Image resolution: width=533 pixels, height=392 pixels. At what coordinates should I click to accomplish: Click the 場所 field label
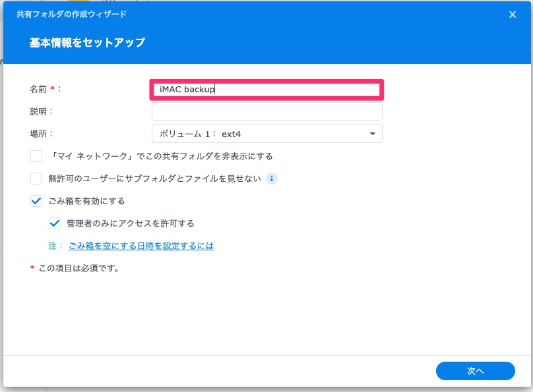[38, 134]
